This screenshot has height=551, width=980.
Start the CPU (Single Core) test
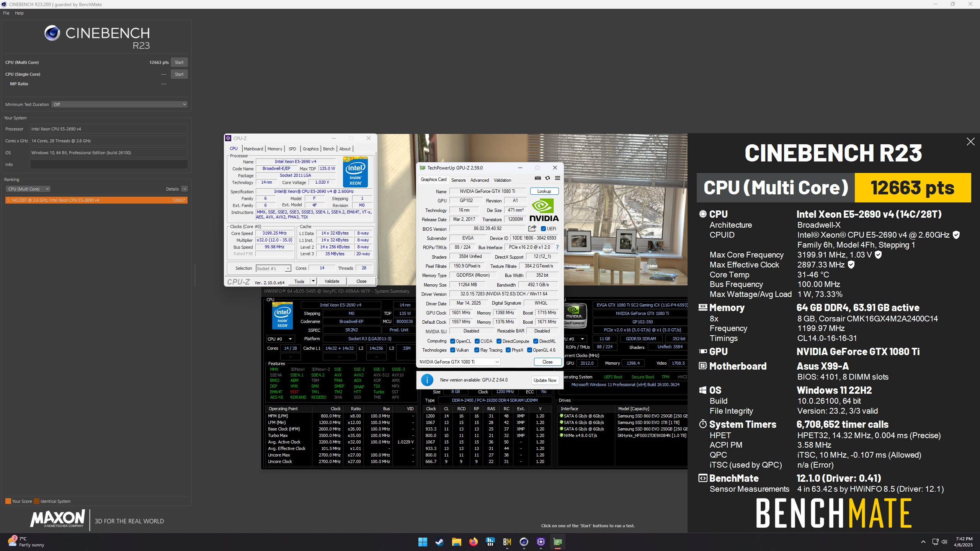pos(179,74)
